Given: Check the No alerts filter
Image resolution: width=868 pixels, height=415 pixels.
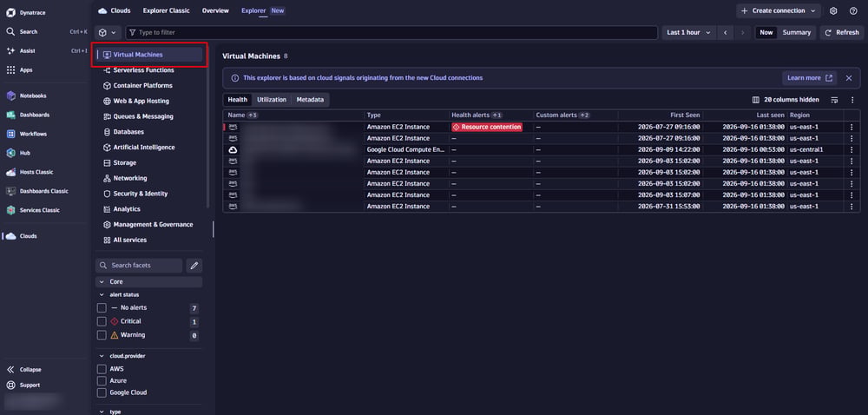Looking at the screenshot, I should tap(102, 307).
